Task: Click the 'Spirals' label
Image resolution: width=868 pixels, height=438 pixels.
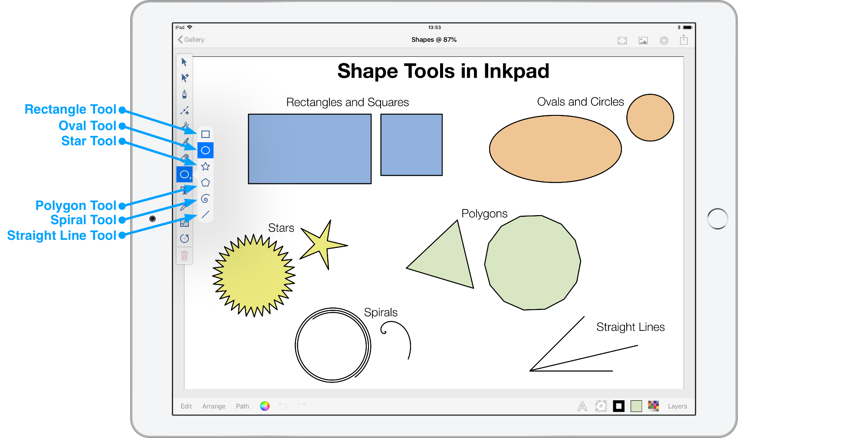Action: [381, 313]
